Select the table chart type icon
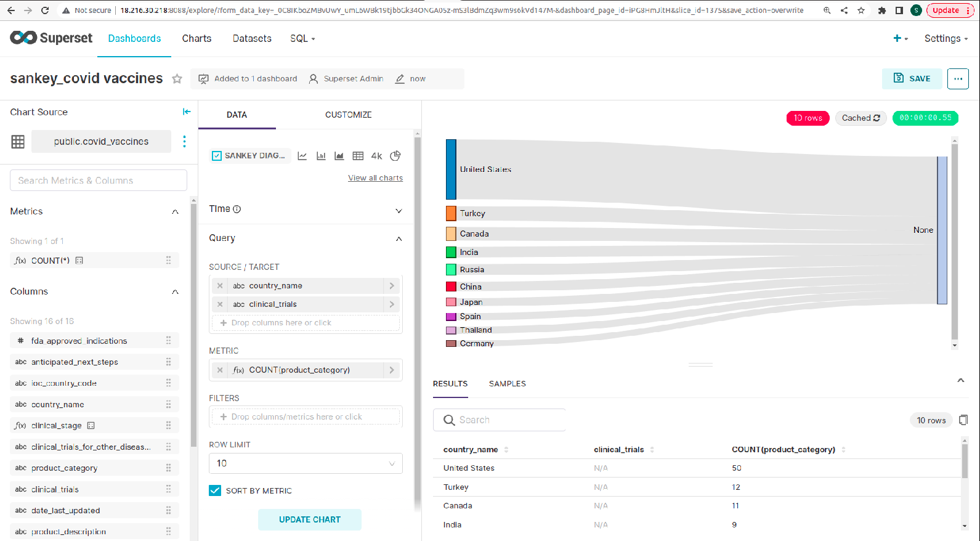Viewport: 980px width, 541px height. (x=358, y=156)
